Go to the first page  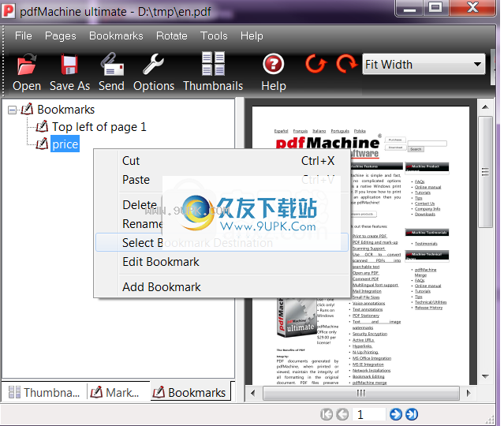click(327, 414)
